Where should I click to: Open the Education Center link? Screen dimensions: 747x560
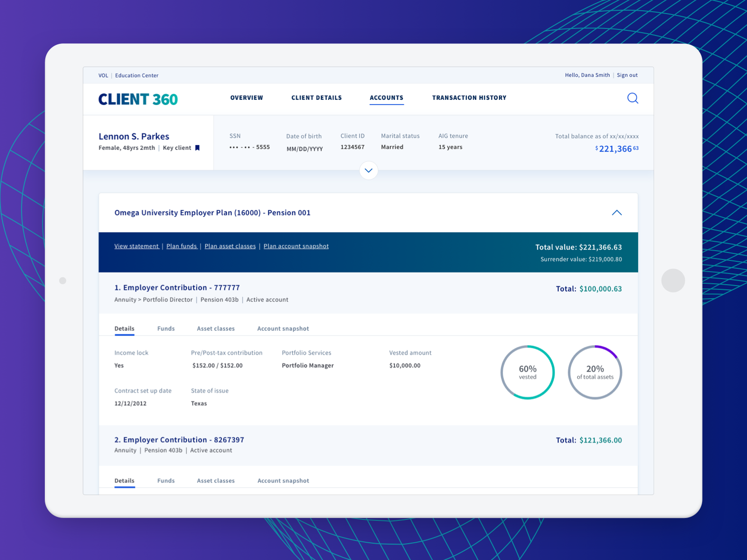click(x=137, y=75)
